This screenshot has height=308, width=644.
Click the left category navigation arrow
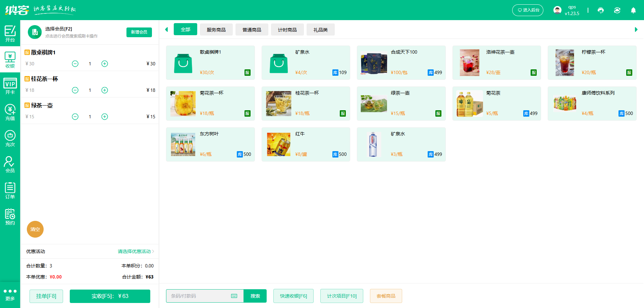click(x=166, y=29)
